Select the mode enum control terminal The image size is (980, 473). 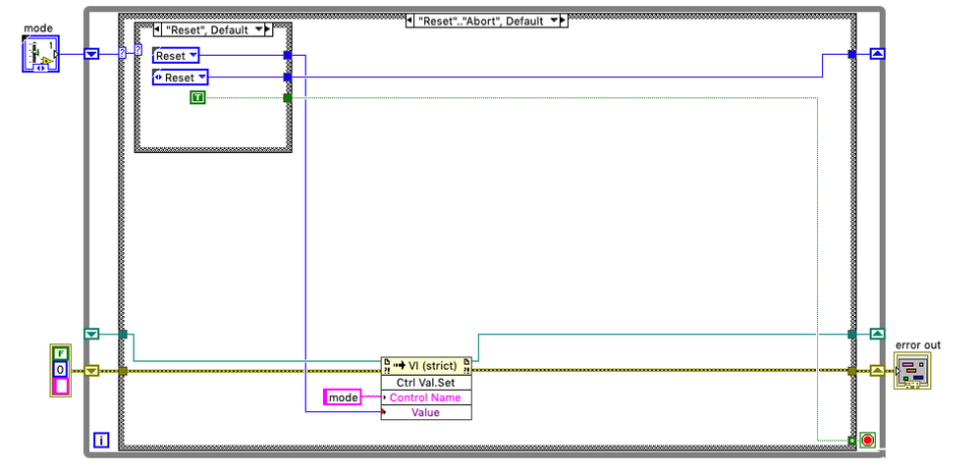(40, 53)
